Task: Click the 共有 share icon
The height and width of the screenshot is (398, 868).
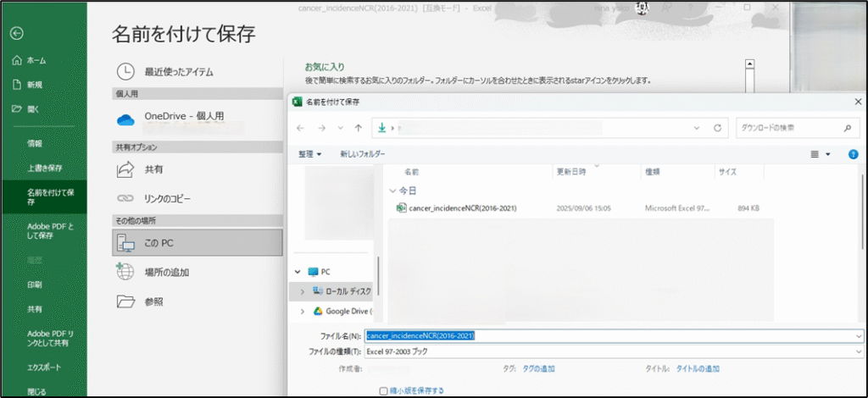Action: click(x=125, y=169)
